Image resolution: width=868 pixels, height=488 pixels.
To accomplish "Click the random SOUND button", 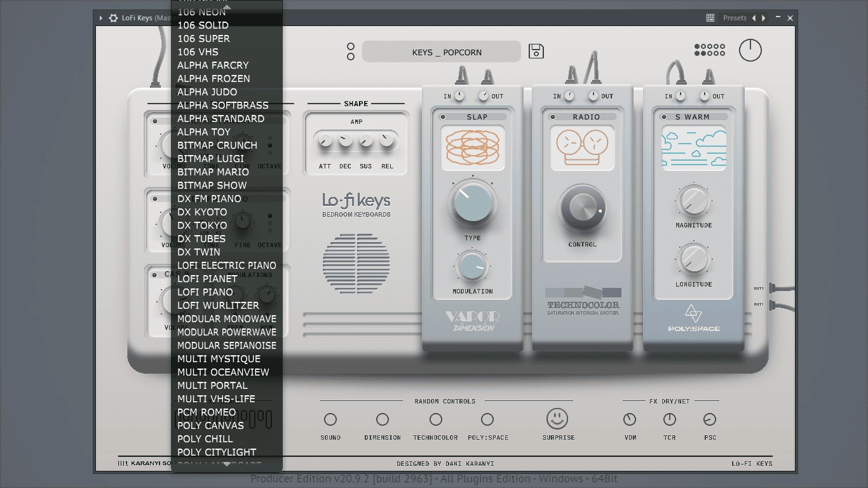I will tap(330, 419).
